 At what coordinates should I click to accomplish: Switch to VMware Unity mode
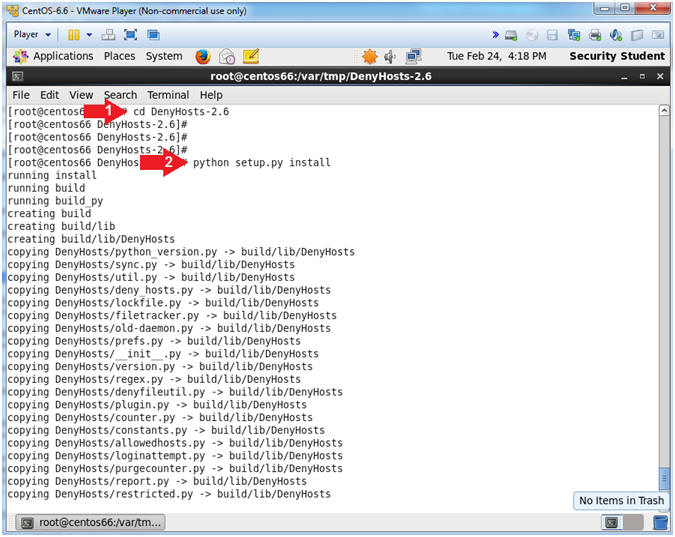[153, 35]
